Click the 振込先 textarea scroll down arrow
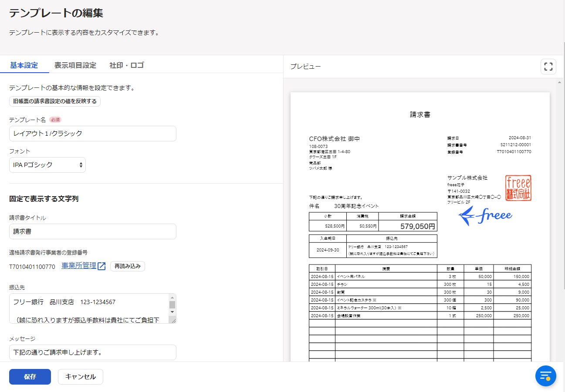This screenshot has height=392, width=565. pos(172,312)
